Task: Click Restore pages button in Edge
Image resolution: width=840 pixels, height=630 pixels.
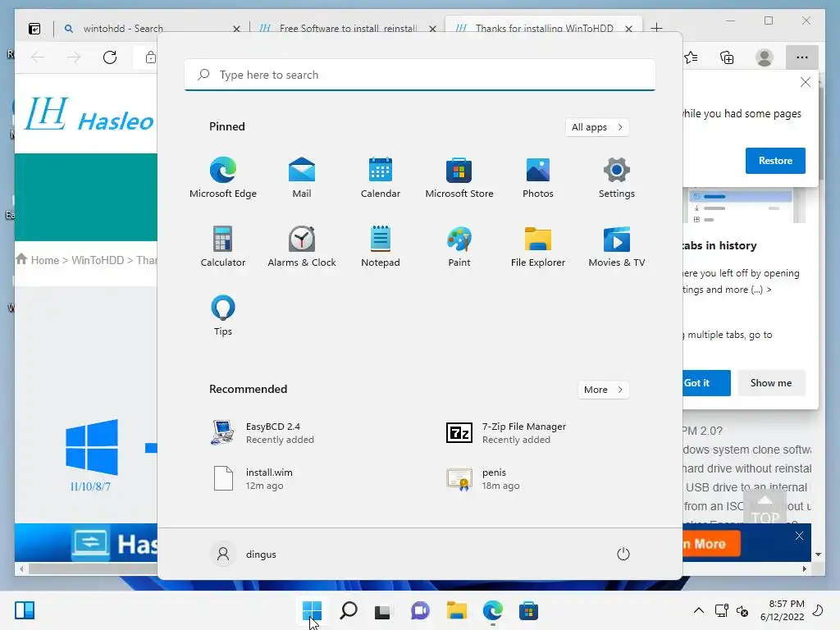Action: (x=775, y=161)
